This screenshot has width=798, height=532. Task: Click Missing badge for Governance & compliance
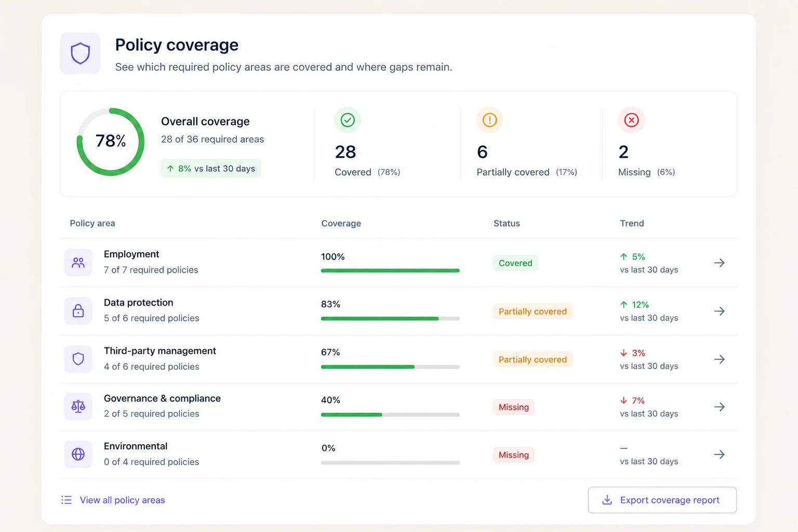click(514, 407)
